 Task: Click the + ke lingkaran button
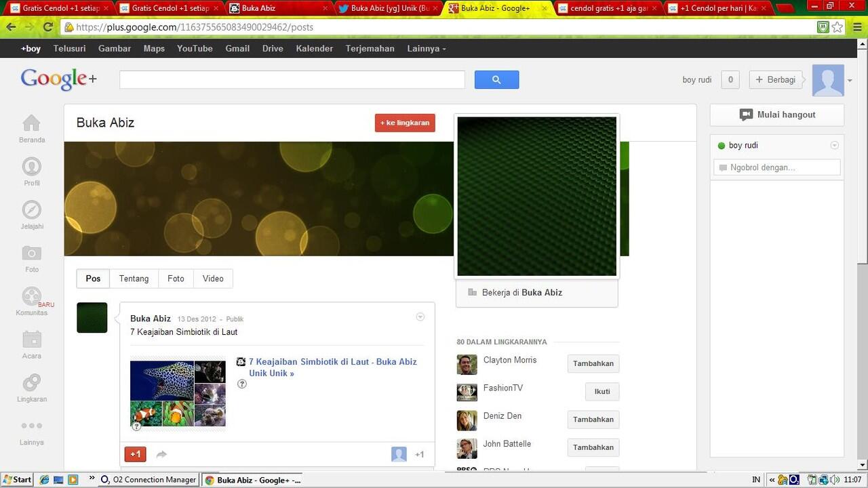coord(405,123)
